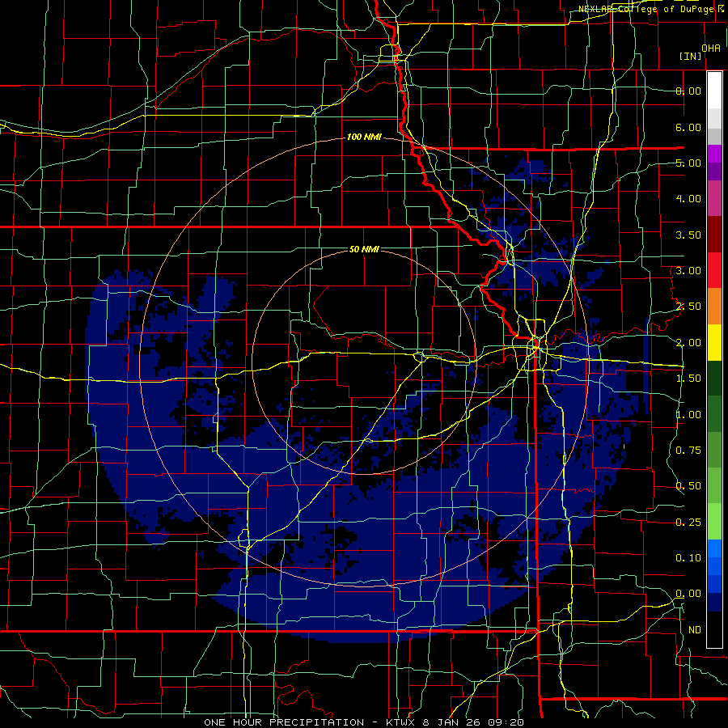Click the "3.50" legend value
The width and height of the screenshot is (728, 728).
(x=688, y=235)
